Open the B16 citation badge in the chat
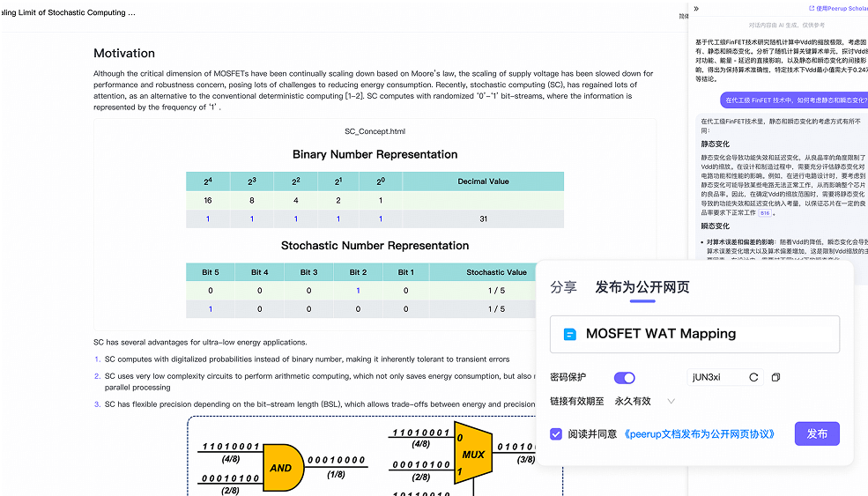The height and width of the screenshot is (496, 868). click(765, 212)
